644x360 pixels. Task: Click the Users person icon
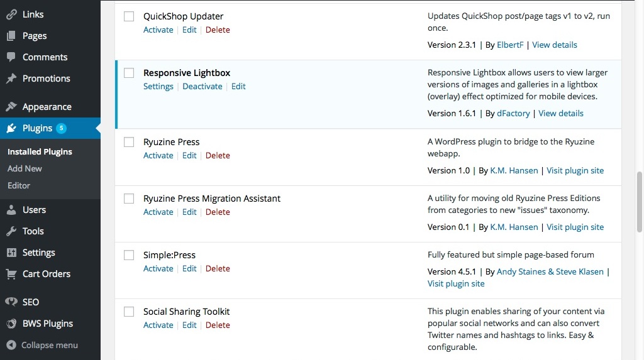(11, 210)
